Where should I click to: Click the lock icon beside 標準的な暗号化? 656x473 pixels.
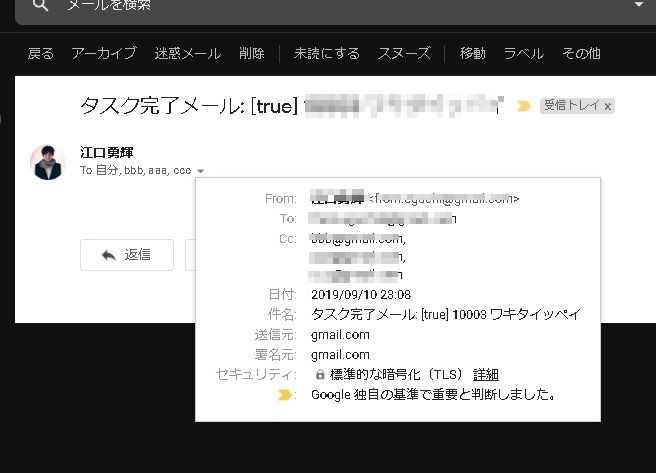pos(320,374)
